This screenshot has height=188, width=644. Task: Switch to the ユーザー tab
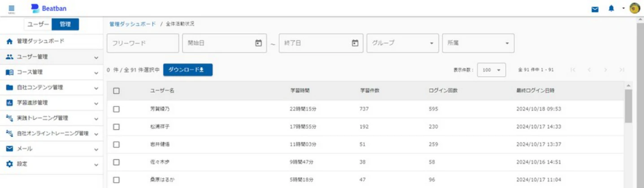point(38,24)
